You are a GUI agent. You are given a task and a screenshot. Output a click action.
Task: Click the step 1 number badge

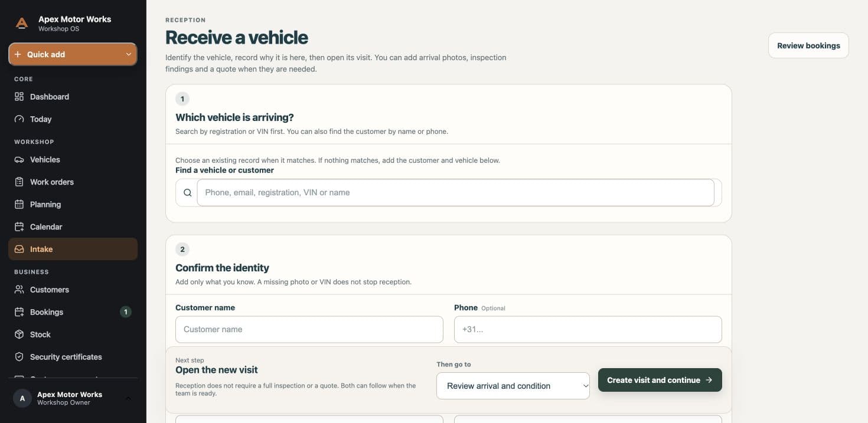[182, 99]
